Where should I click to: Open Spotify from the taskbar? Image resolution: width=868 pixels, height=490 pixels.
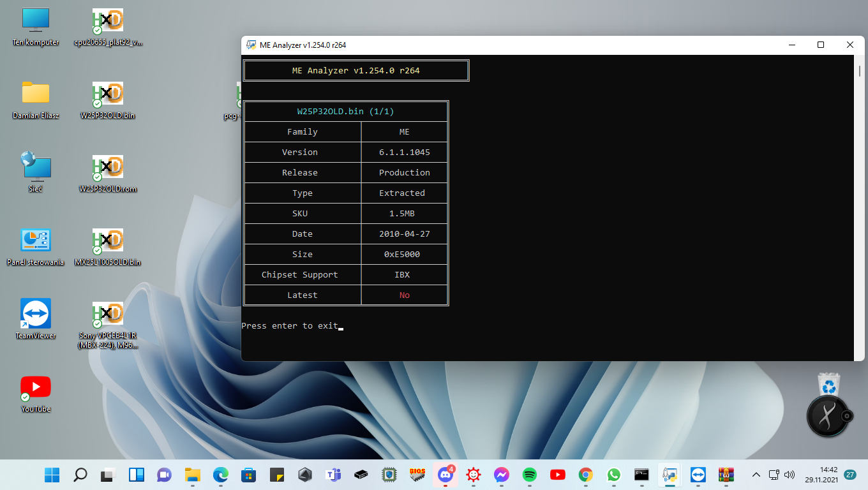(529, 475)
